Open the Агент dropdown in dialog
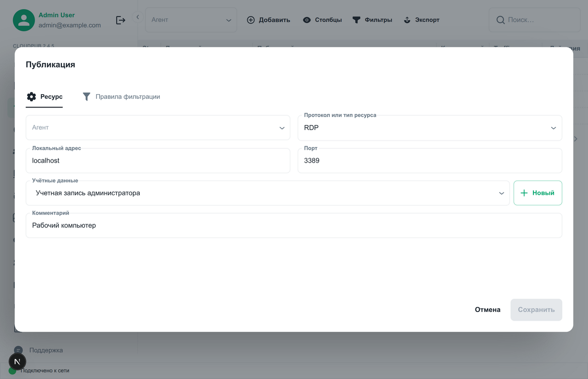588x379 pixels. click(158, 128)
